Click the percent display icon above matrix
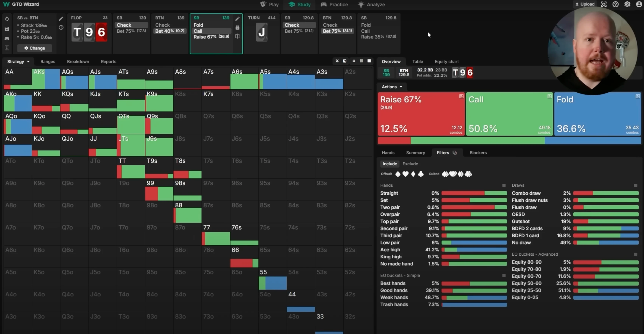644x334 pixels. tap(337, 61)
